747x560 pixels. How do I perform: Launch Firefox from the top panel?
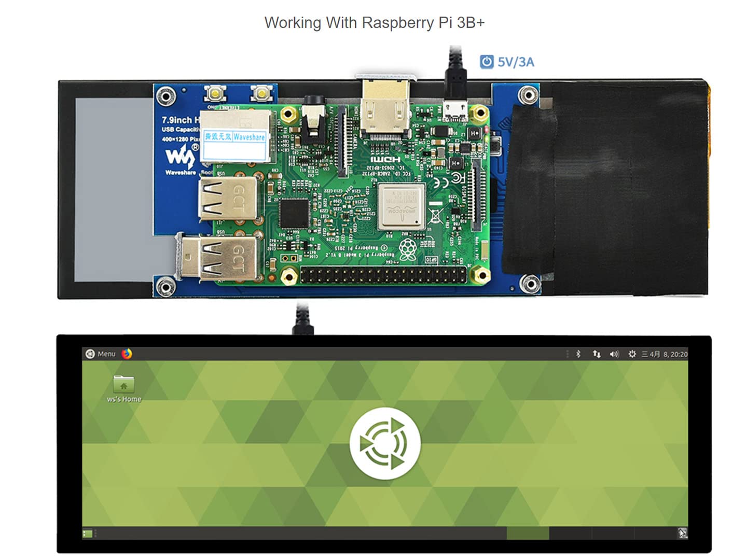(127, 354)
